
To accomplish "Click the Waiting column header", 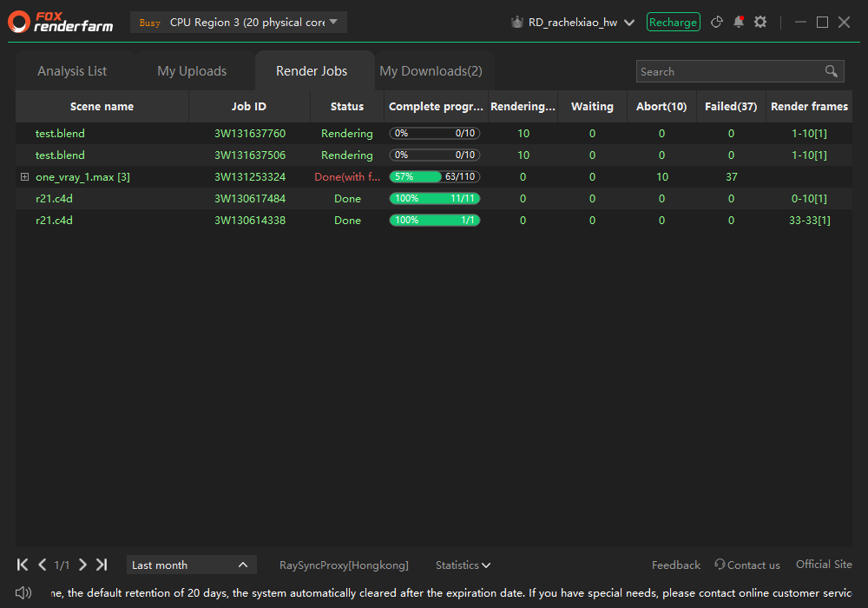I will pyautogui.click(x=592, y=106).
